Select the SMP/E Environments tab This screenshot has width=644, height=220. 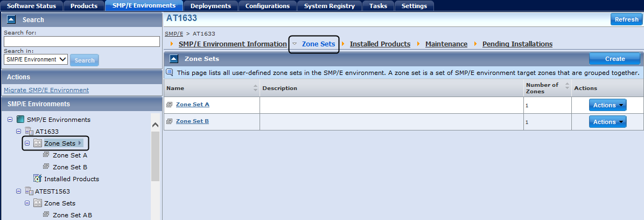(144, 5)
